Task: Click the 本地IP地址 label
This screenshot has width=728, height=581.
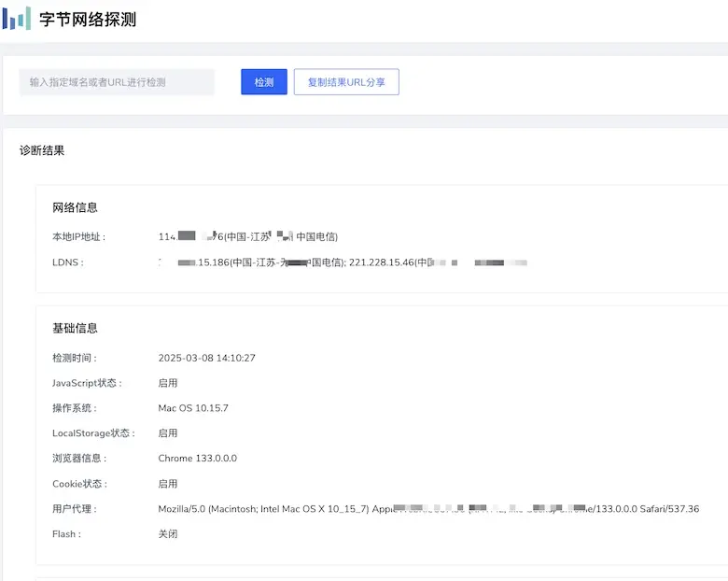Action: pyautogui.click(x=79, y=236)
